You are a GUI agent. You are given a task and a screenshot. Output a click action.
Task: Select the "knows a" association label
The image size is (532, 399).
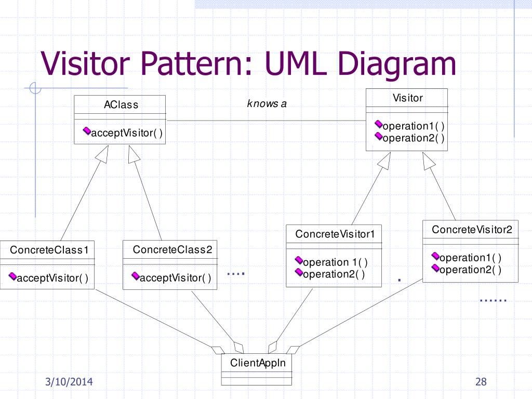click(x=267, y=103)
